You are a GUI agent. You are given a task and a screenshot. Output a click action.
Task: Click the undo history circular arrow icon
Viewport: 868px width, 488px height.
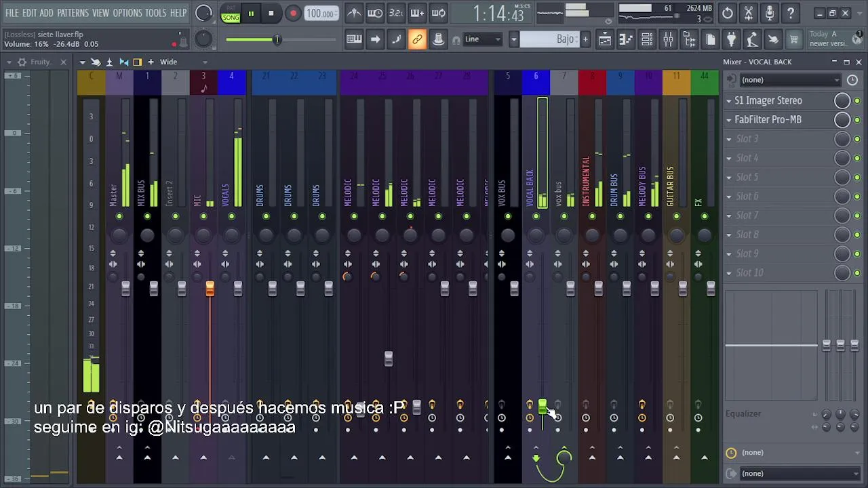(728, 13)
